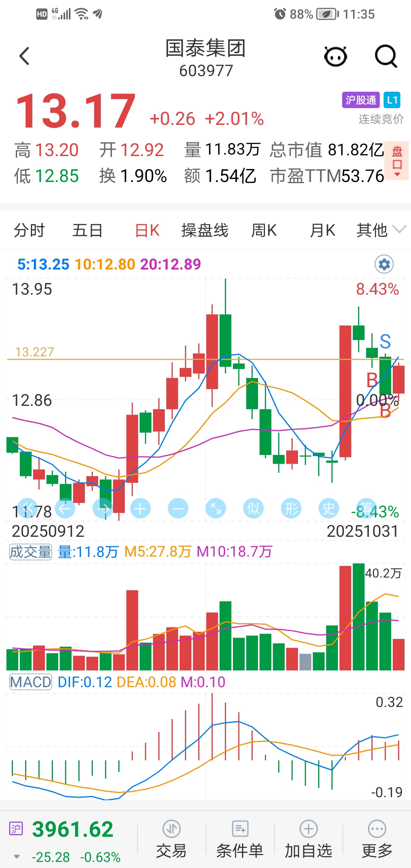The image size is (411, 868).
Task: Select the 日K tab
Action: [147, 230]
